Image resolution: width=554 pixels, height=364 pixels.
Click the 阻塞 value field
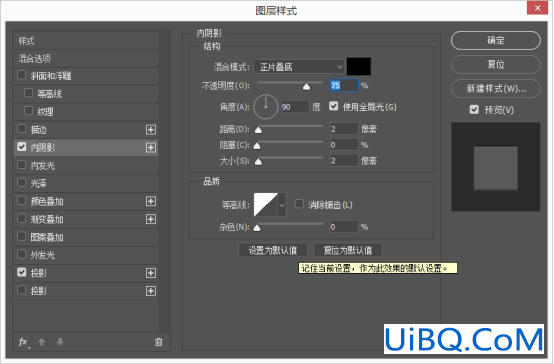[344, 145]
